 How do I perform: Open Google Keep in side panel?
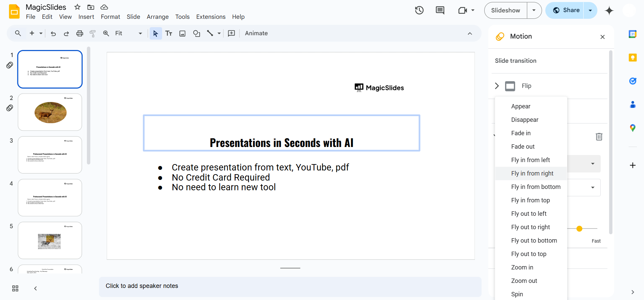(x=633, y=57)
